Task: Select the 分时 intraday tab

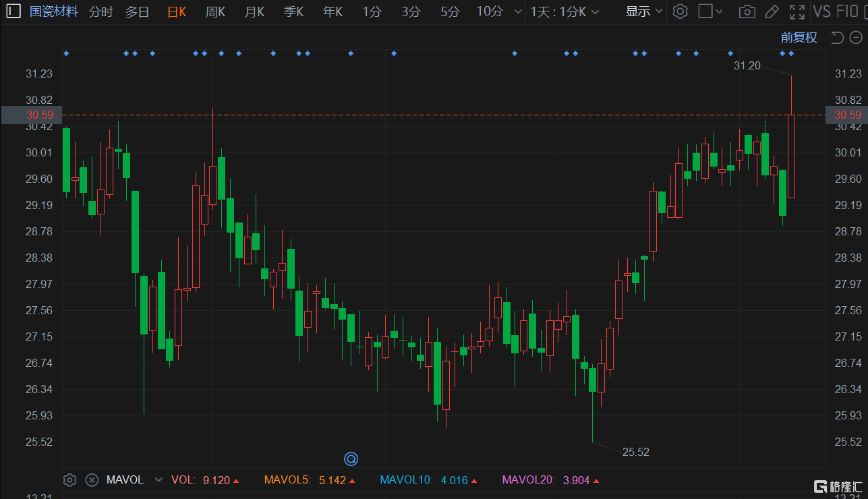Action: click(101, 11)
